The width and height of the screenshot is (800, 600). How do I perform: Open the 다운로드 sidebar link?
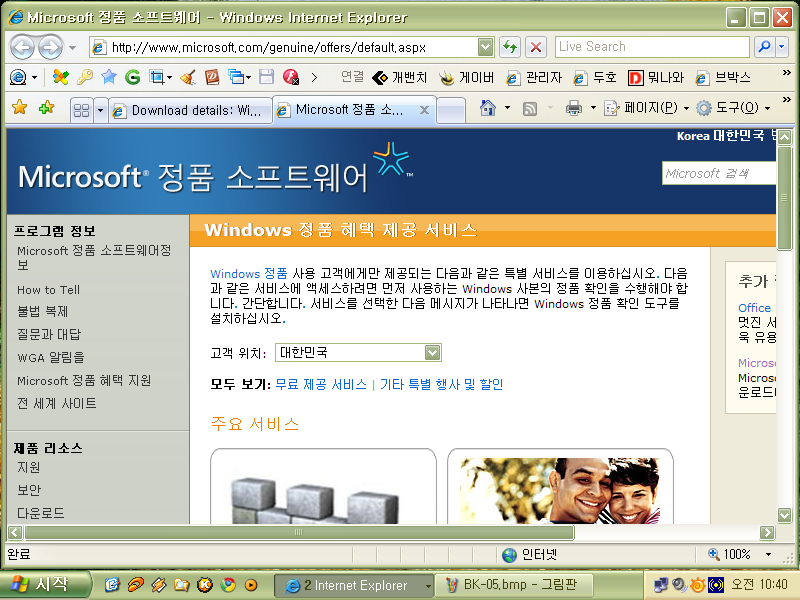41,513
